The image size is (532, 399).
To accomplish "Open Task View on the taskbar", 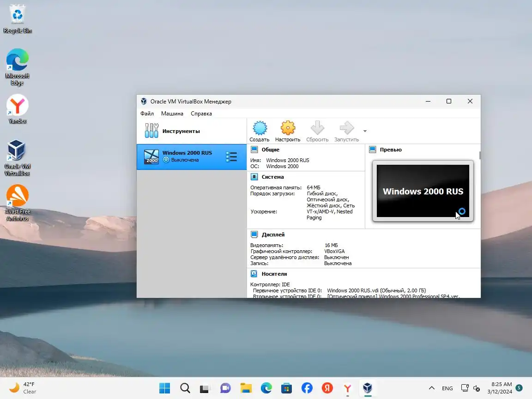I will tap(205, 388).
